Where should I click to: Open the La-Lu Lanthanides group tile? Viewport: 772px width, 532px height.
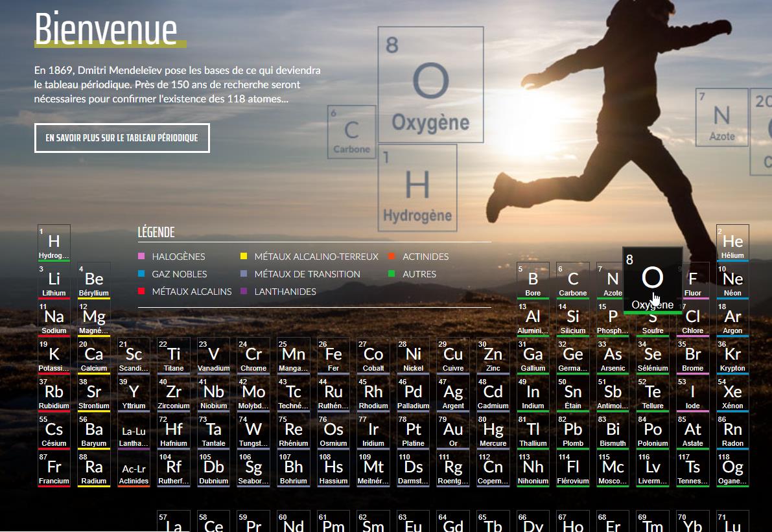tap(134, 432)
